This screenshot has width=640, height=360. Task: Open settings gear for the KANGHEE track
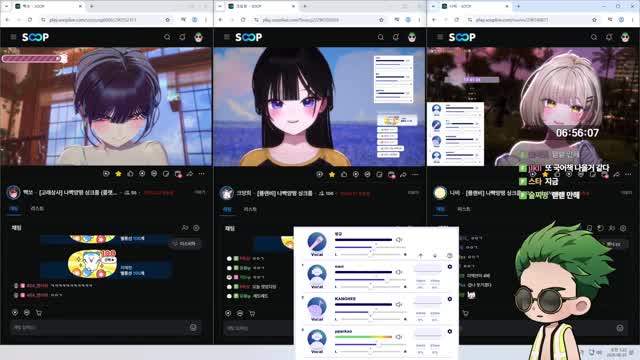point(450,299)
